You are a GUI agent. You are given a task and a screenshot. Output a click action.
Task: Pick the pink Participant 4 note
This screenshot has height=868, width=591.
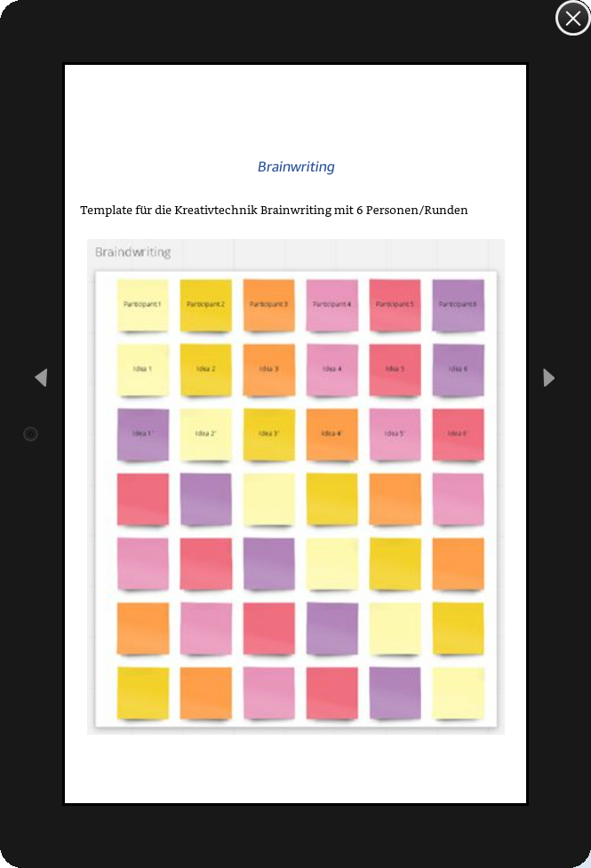(x=331, y=305)
